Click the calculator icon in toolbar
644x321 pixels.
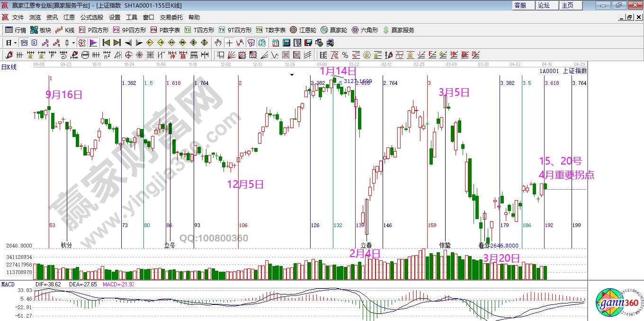pyautogui.click(x=286, y=43)
